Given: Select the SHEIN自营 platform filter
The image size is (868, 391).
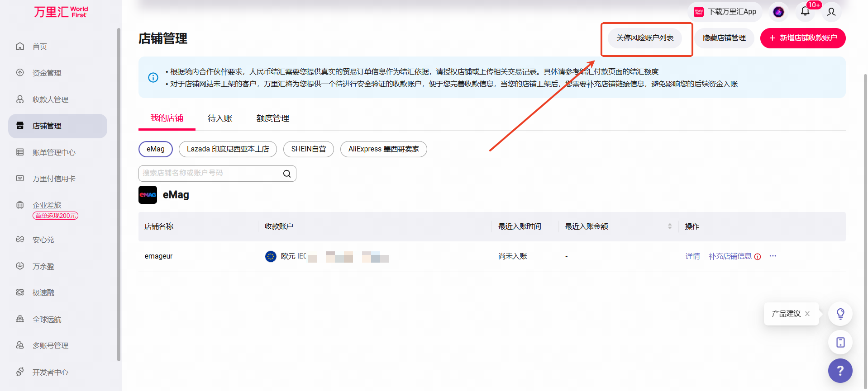Looking at the screenshot, I should click(309, 149).
